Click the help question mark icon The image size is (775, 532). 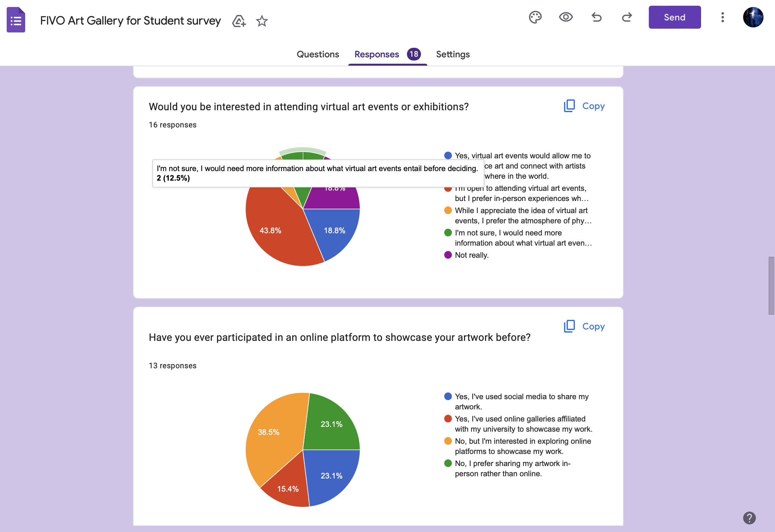[x=749, y=518]
